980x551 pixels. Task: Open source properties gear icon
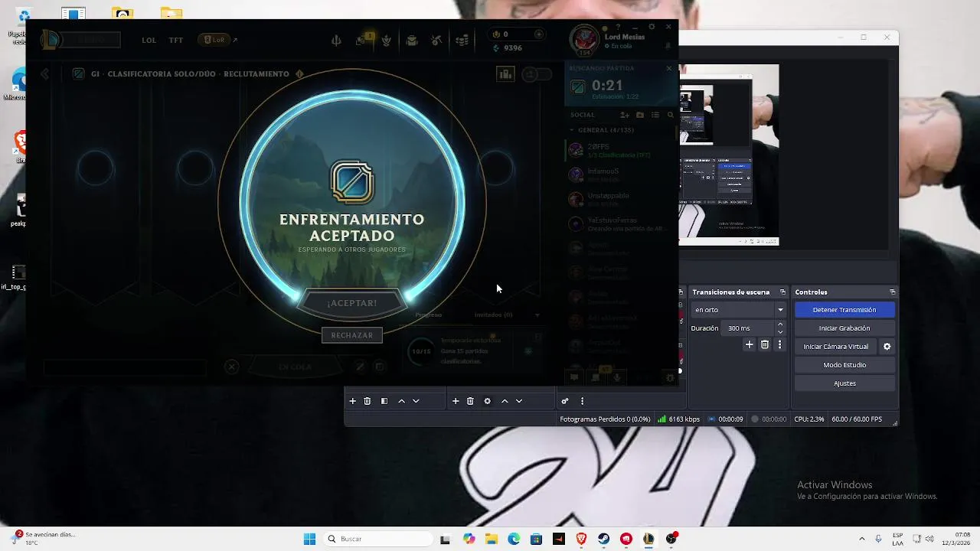487,401
